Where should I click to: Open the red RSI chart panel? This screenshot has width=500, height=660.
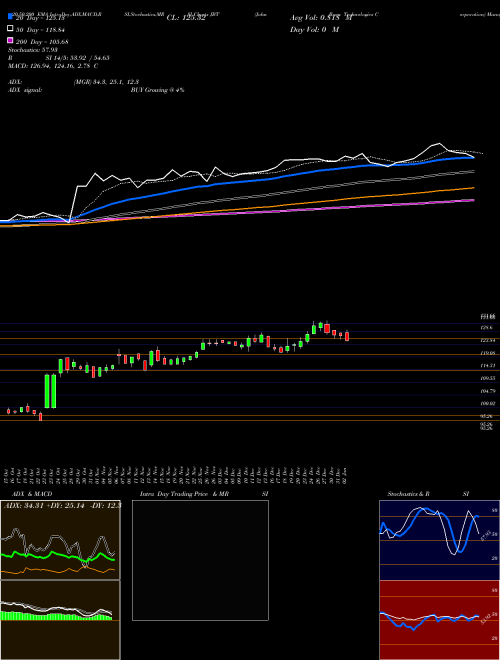coord(439,620)
